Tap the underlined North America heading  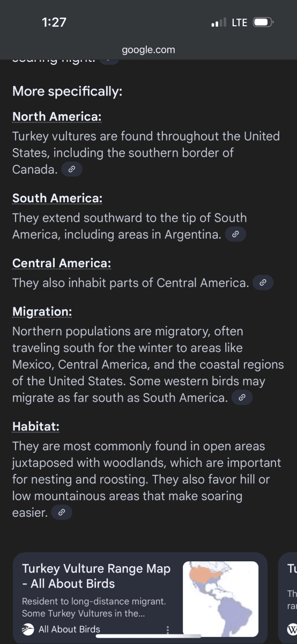click(57, 116)
